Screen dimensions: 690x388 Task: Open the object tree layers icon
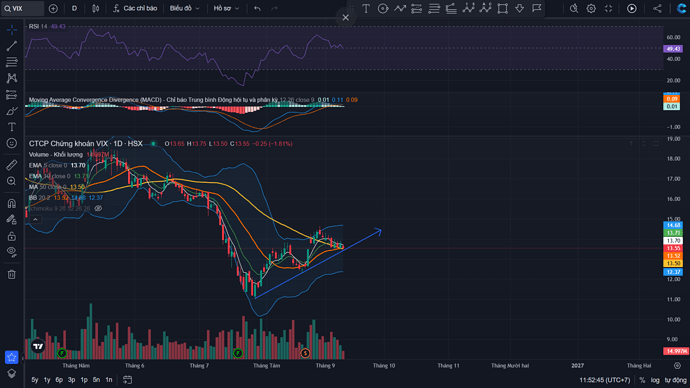(x=12, y=373)
